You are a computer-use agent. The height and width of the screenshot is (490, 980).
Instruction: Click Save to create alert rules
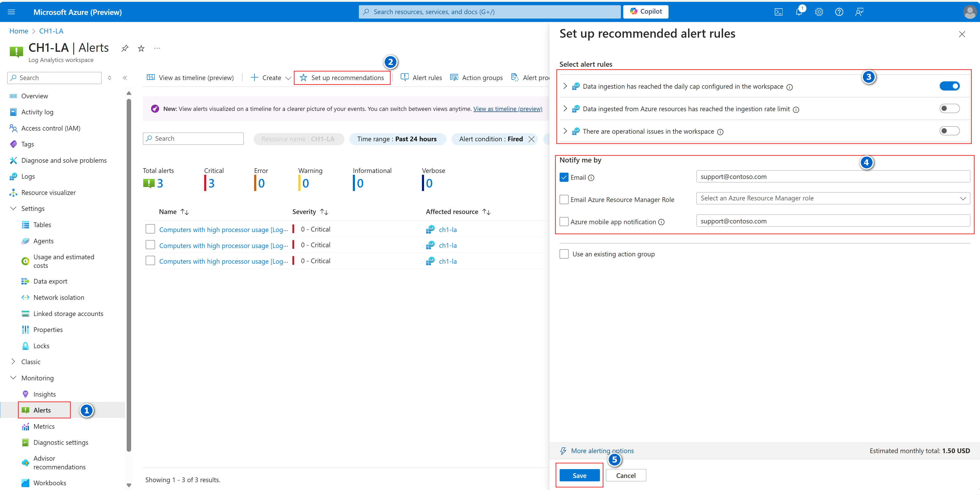[x=579, y=476]
